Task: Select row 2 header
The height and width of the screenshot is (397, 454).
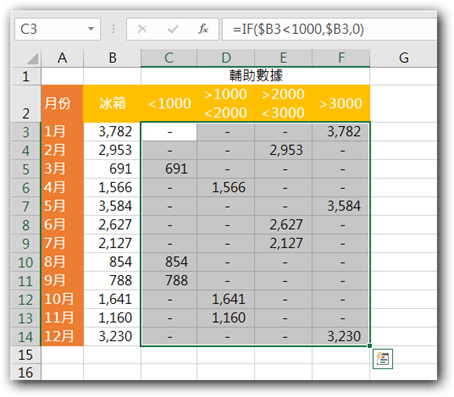Action: 26,104
